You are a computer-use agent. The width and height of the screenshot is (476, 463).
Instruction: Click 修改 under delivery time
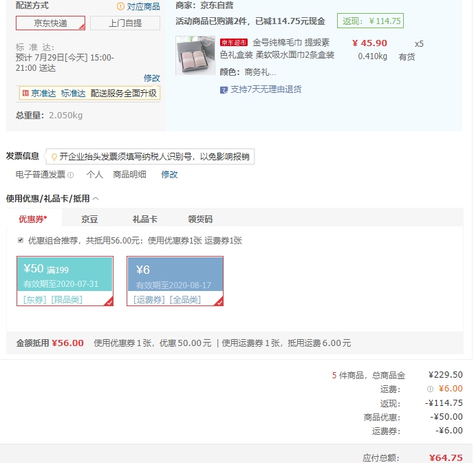pos(152,78)
